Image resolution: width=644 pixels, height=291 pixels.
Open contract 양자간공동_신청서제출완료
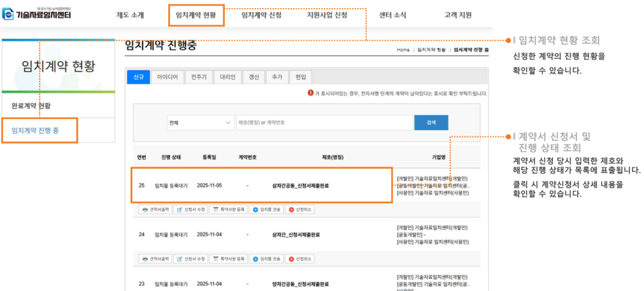click(301, 285)
